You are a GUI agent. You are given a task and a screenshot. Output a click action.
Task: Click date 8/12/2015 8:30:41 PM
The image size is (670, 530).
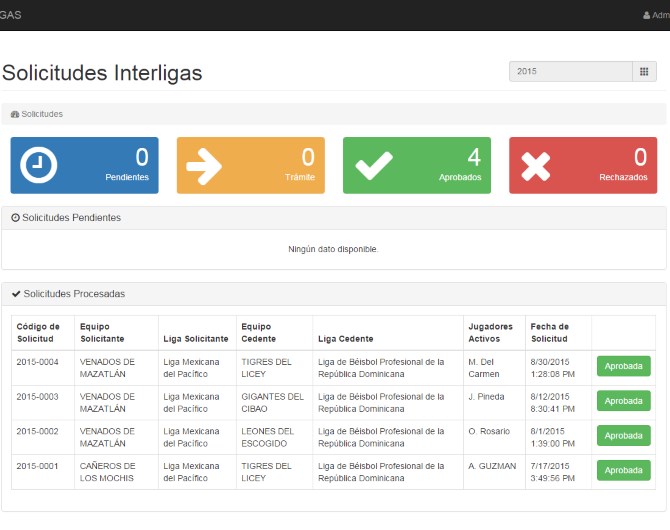[x=552, y=403]
